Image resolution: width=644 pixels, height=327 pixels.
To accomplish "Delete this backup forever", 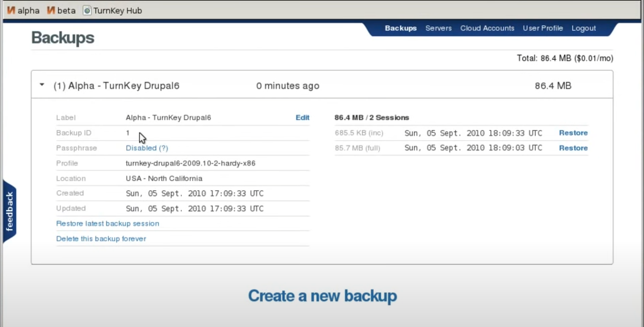I will (x=101, y=239).
